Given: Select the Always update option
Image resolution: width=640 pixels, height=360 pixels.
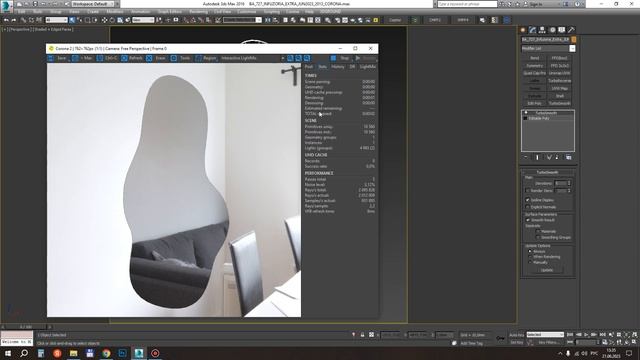Looking at the screenshot, I should coord(530,251).
